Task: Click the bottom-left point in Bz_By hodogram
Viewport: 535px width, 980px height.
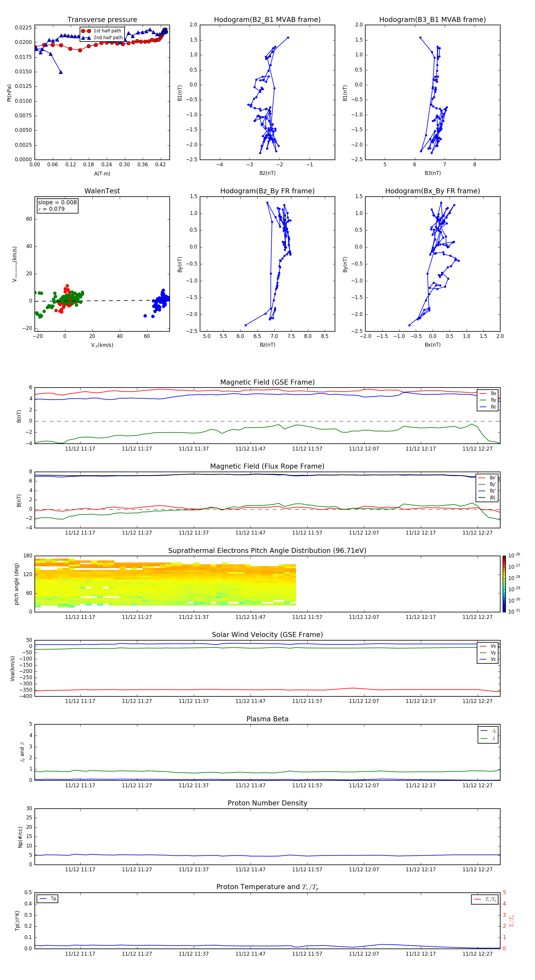Action: click(245, 325)
